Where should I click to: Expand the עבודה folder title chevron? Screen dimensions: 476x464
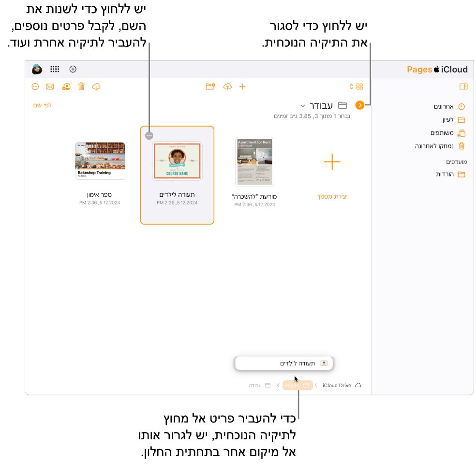click(302, 106)
